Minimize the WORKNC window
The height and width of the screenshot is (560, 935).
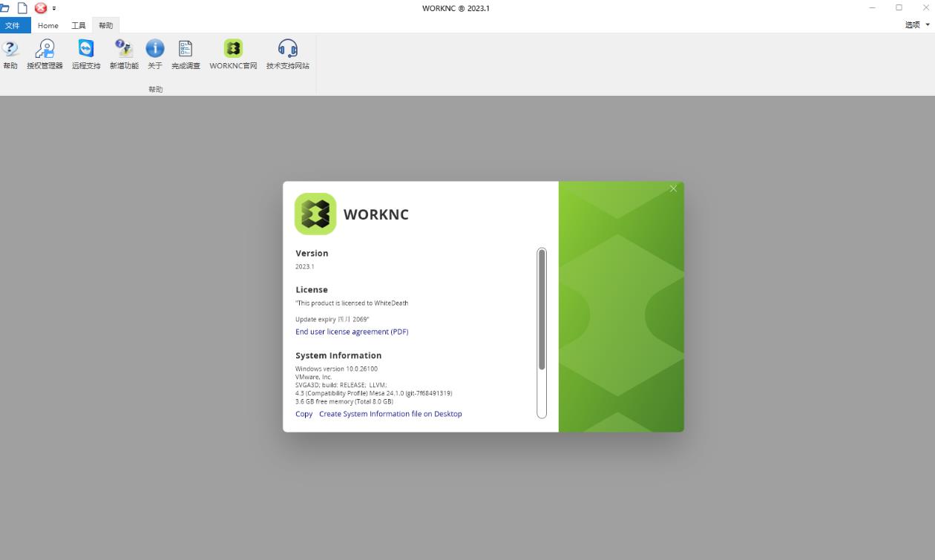(872, 7)
